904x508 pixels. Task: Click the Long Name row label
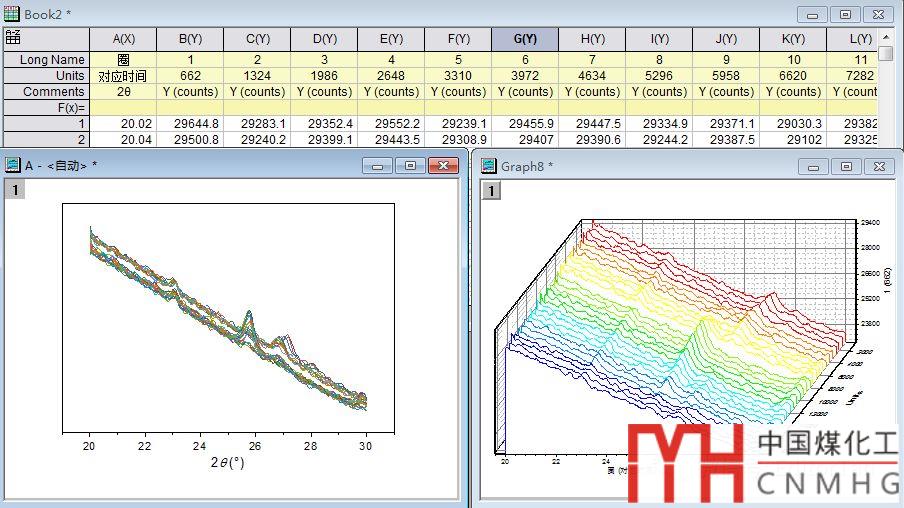pyautogui.click(x=46, y=60)
